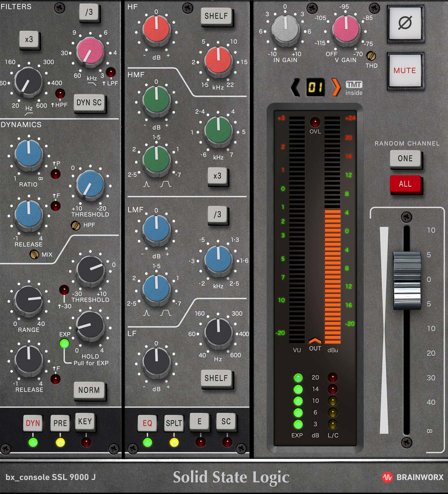Viewport: 448px width, 494px height.
Task: Click the green EXP LED indicator
Action: 64,343
